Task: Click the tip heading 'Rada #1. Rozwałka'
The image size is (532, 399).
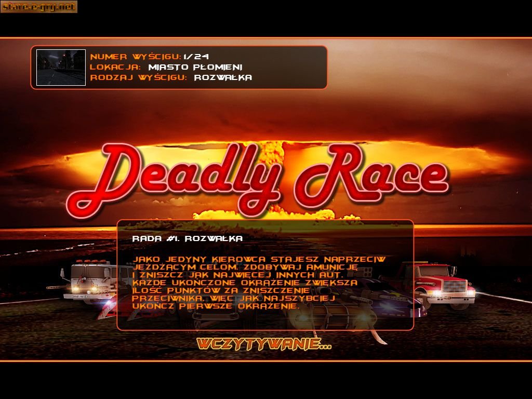Action: 188,238
